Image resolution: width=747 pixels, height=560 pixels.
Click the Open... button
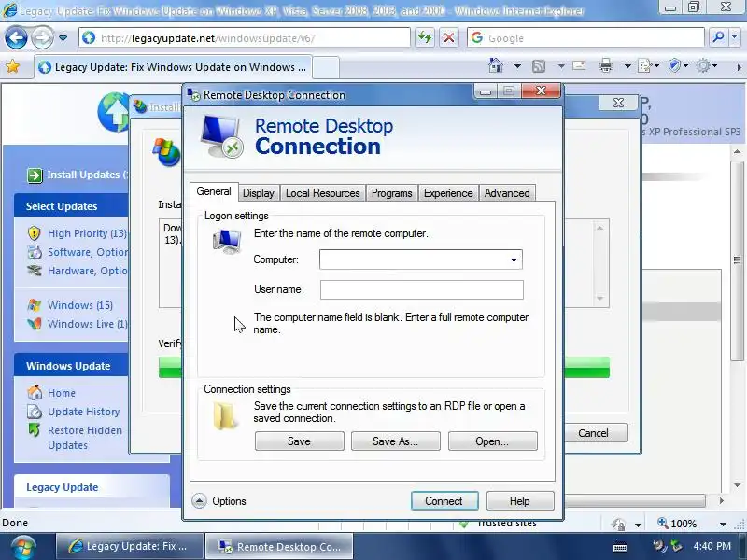(492, 441)
